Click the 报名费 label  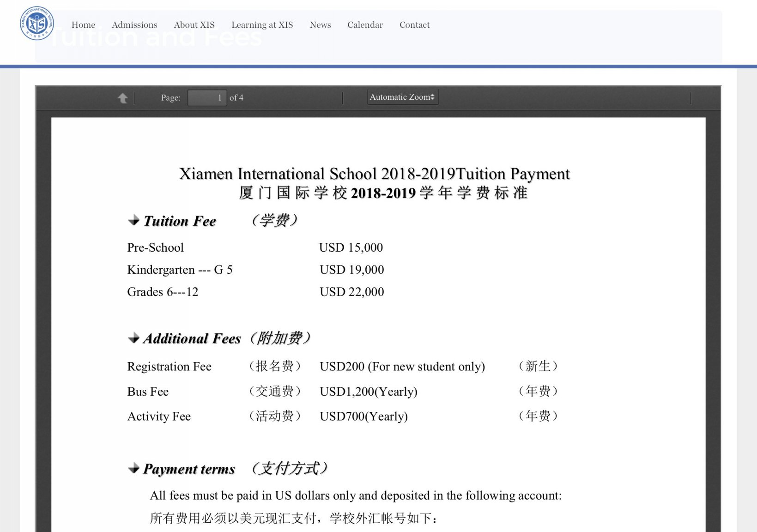[275, 366]
